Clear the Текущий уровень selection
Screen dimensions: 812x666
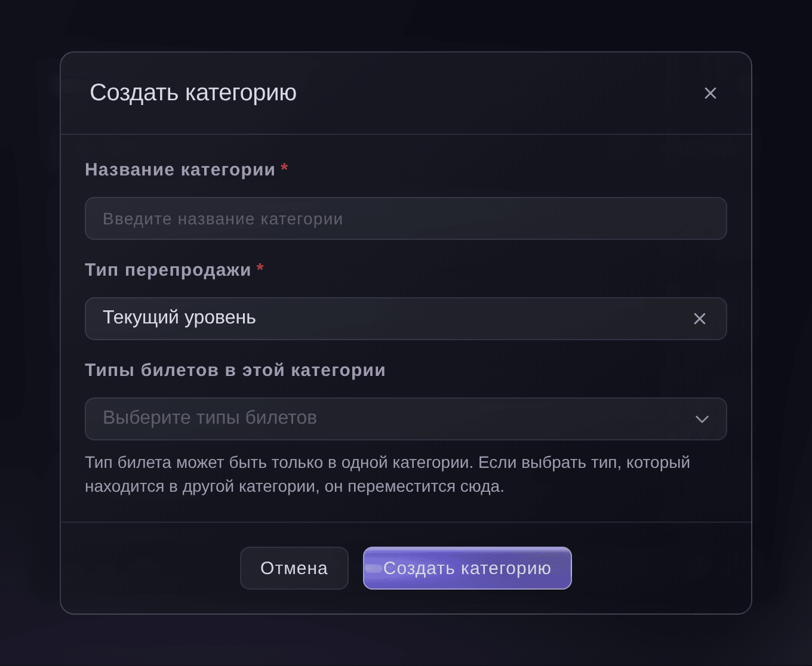[699, 319]
